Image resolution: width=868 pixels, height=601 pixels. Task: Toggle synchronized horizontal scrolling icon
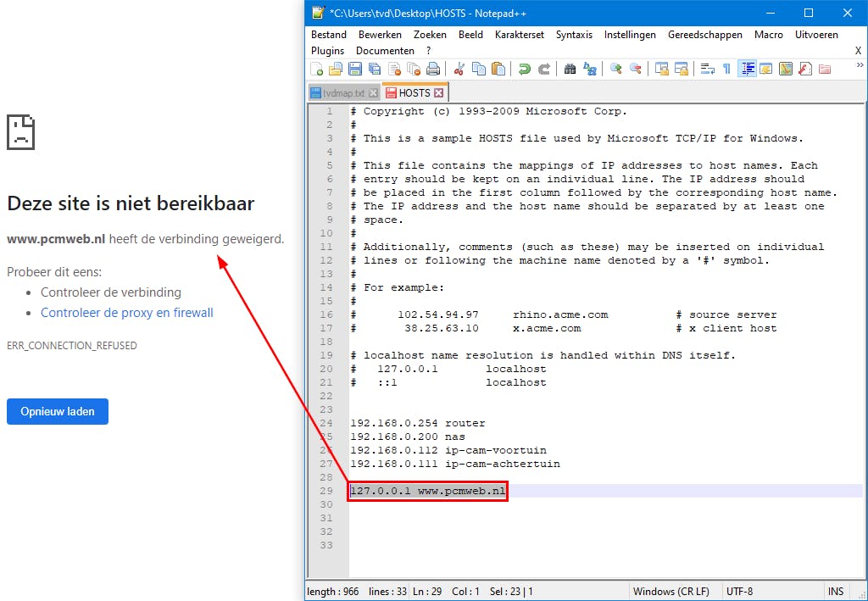681,69
